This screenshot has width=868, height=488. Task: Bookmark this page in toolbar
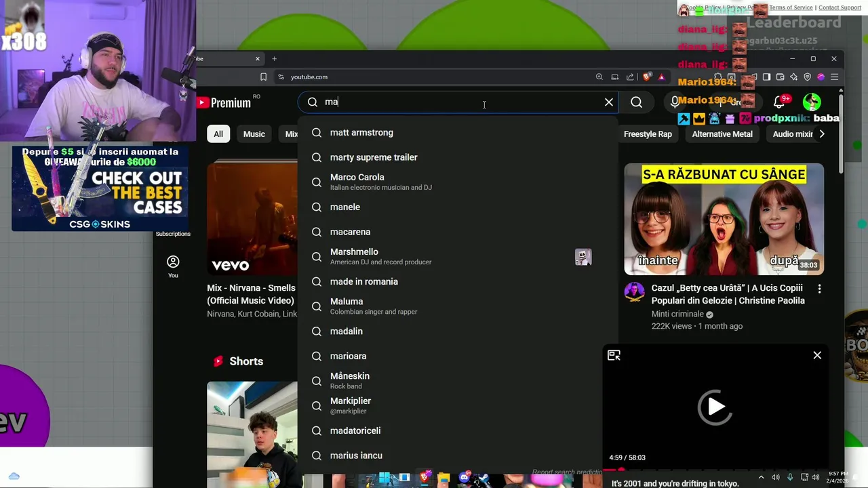(263, 77)
